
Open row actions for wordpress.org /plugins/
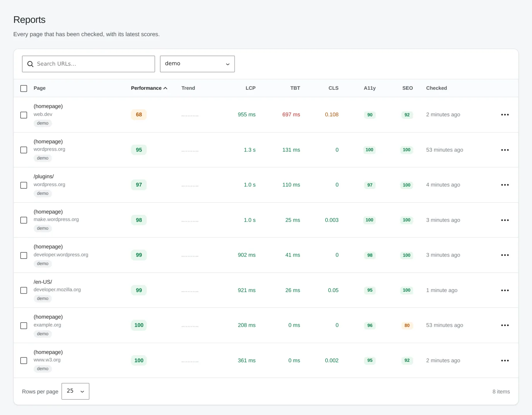505,185
